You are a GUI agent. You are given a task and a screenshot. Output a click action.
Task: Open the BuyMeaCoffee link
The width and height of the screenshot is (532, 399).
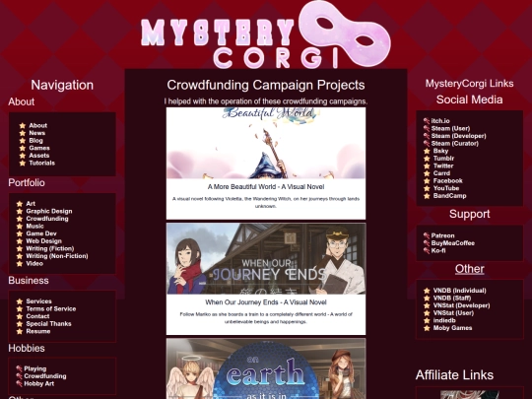click(453, 243)
